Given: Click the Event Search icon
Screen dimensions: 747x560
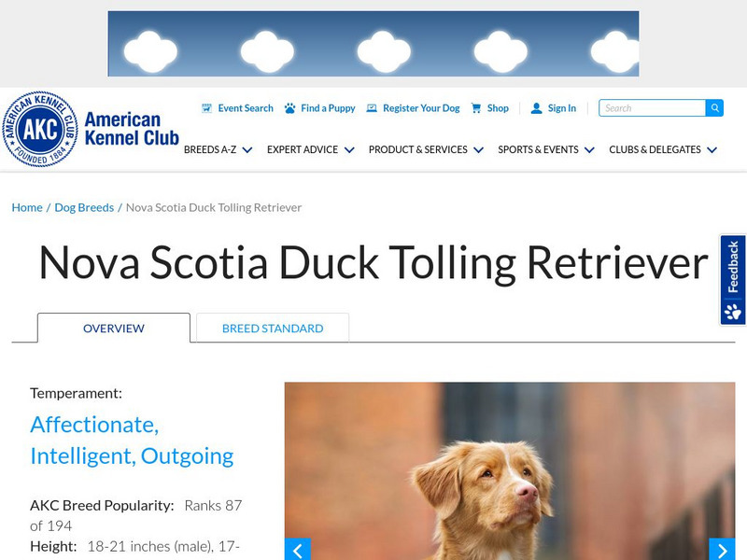Looking at the screenshot, I should click(x=206, y=108).
